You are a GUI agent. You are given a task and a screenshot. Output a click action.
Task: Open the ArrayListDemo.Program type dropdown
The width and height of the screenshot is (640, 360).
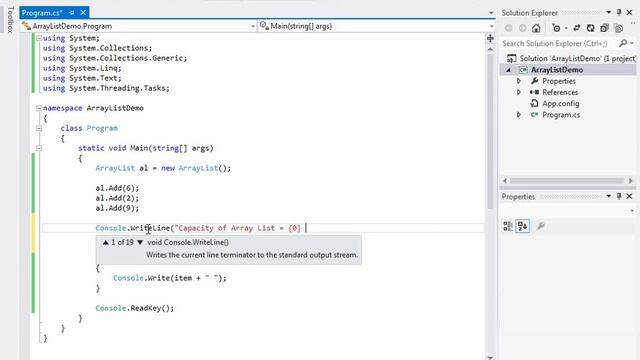(x=253, y=26)
